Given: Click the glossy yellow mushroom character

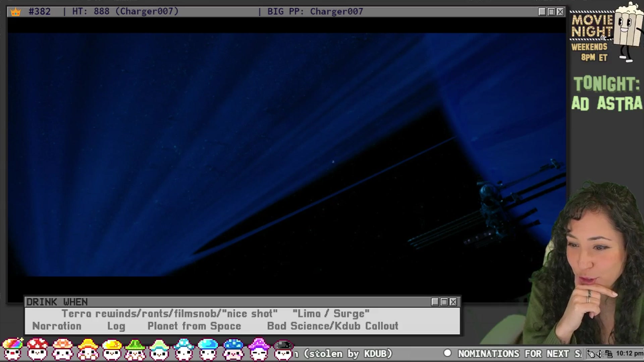Looking at the screenshot, I should click(112, 349).
